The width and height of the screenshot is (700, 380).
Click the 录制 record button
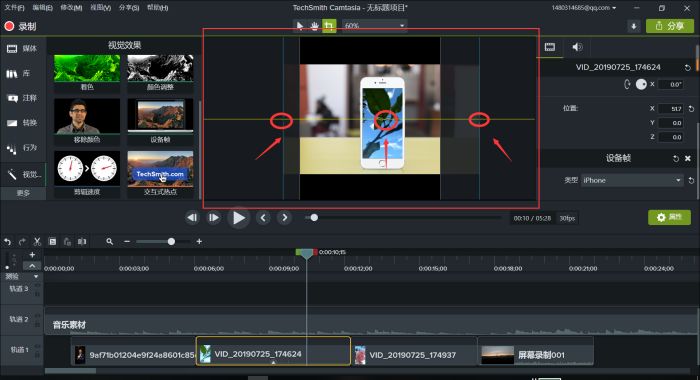pos(20,26)
